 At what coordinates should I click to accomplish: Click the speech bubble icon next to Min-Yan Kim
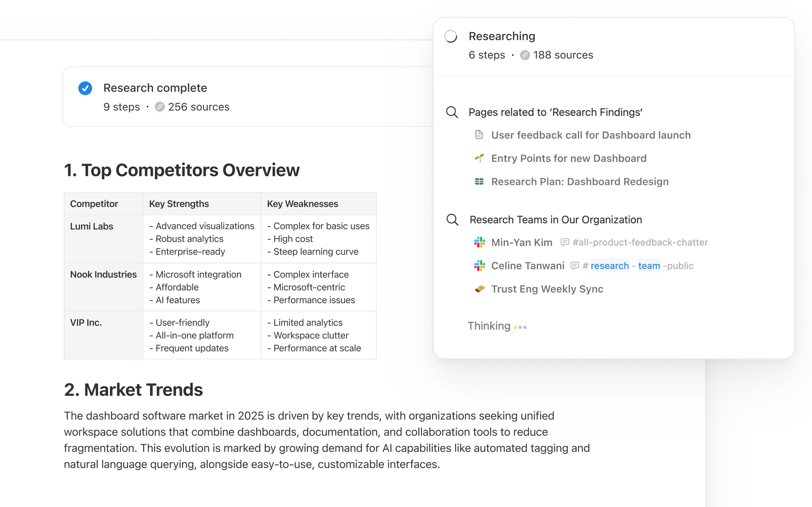(565, 242)
